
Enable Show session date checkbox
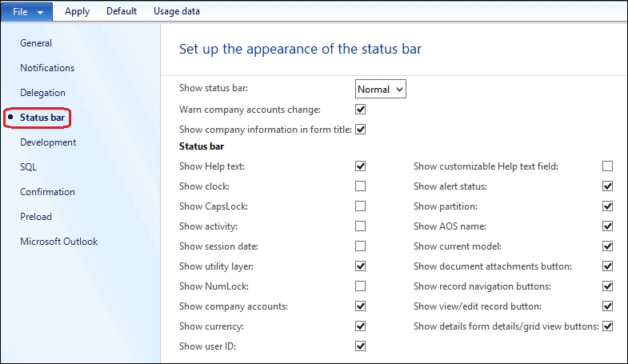pos(361,246)
